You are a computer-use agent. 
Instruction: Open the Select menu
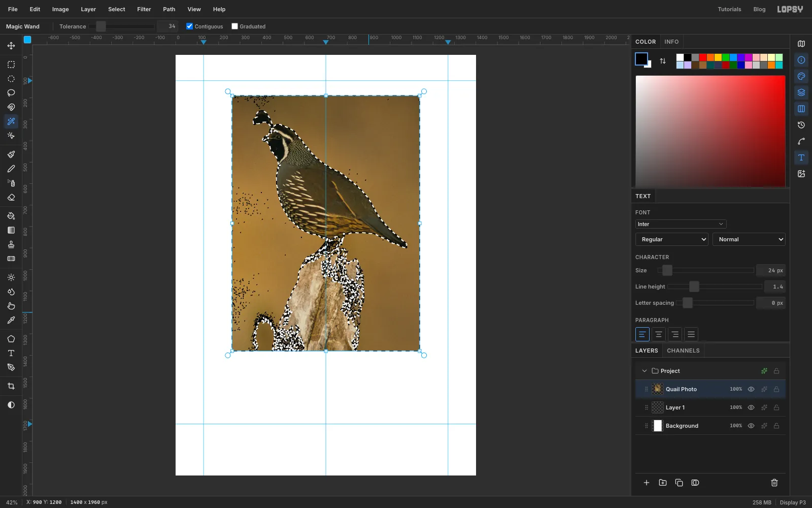(x=117, y=9)
